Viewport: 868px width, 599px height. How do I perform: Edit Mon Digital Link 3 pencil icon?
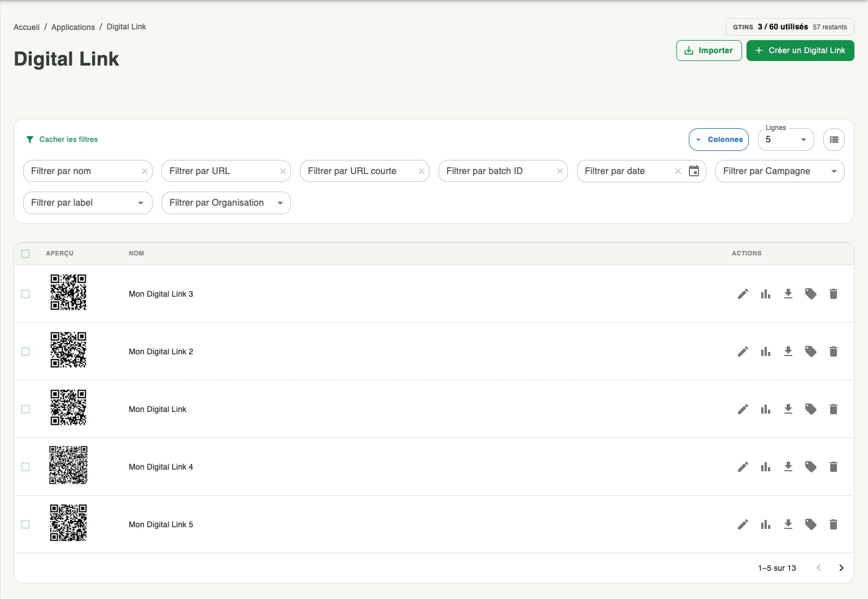click(x=743, y=294)
